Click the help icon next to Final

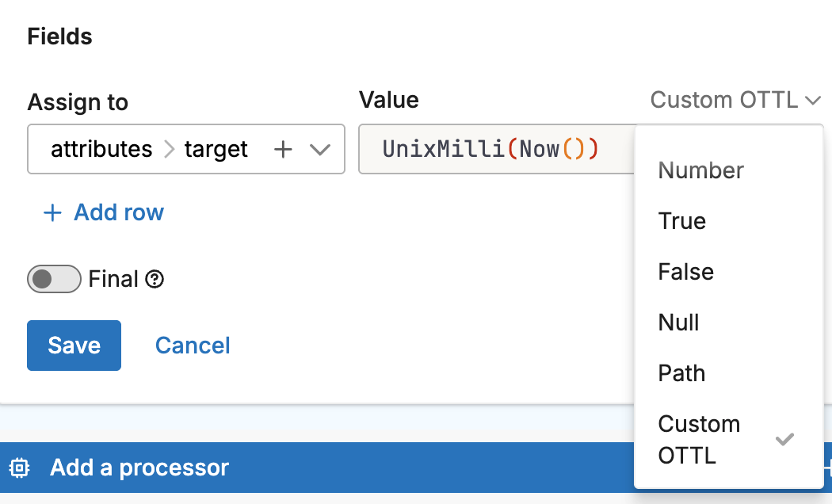[155, 280]
